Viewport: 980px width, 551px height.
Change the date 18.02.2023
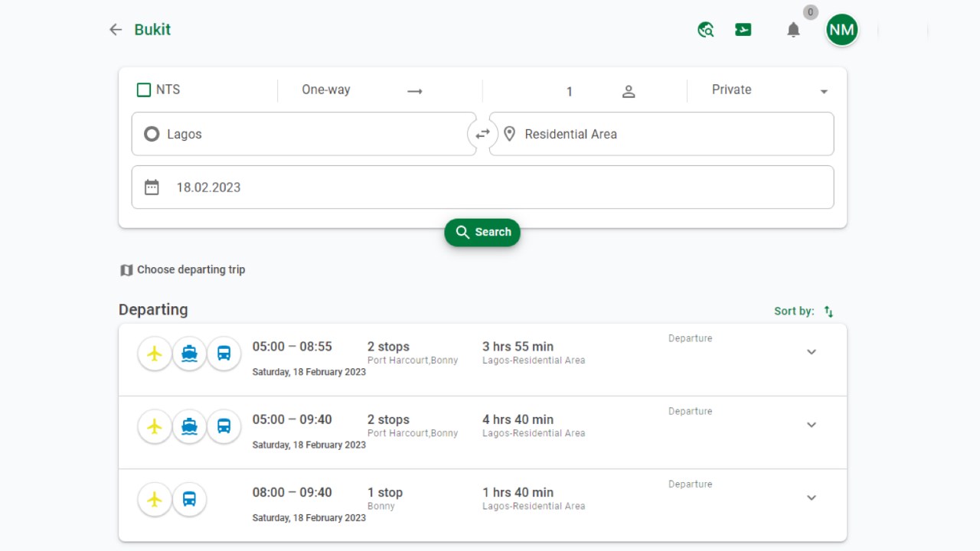[x=482, y=187]
